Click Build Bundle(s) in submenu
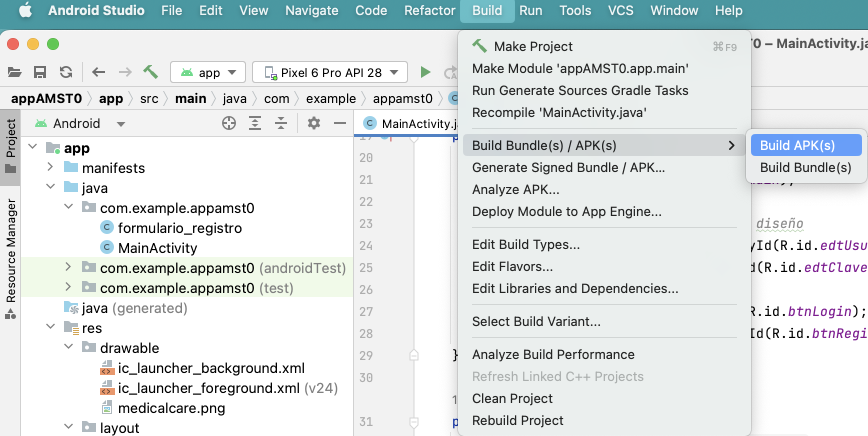 806,167
